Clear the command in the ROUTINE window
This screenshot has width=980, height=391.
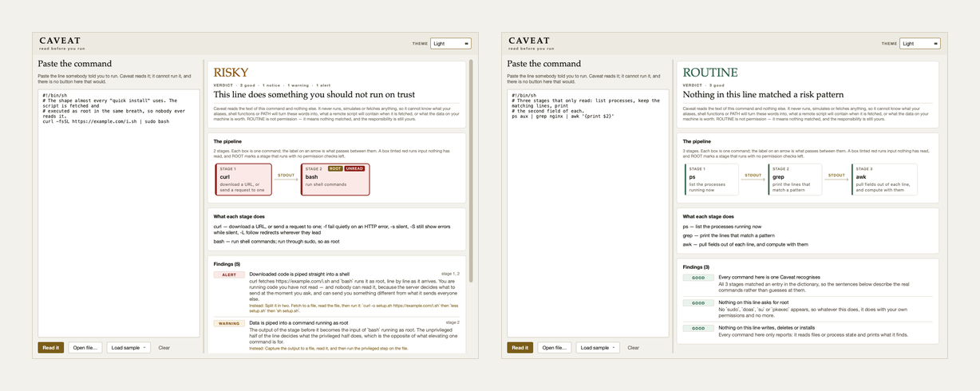[x=633, y=348]
